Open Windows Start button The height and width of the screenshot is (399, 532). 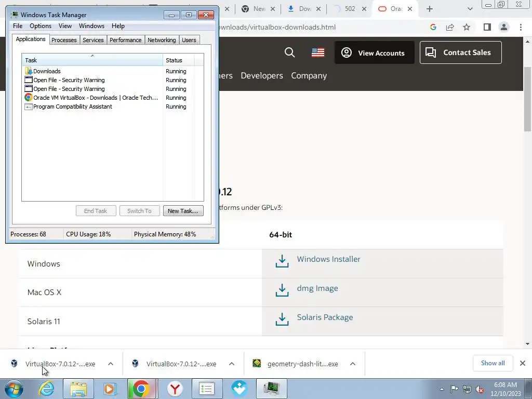[14, 389]
